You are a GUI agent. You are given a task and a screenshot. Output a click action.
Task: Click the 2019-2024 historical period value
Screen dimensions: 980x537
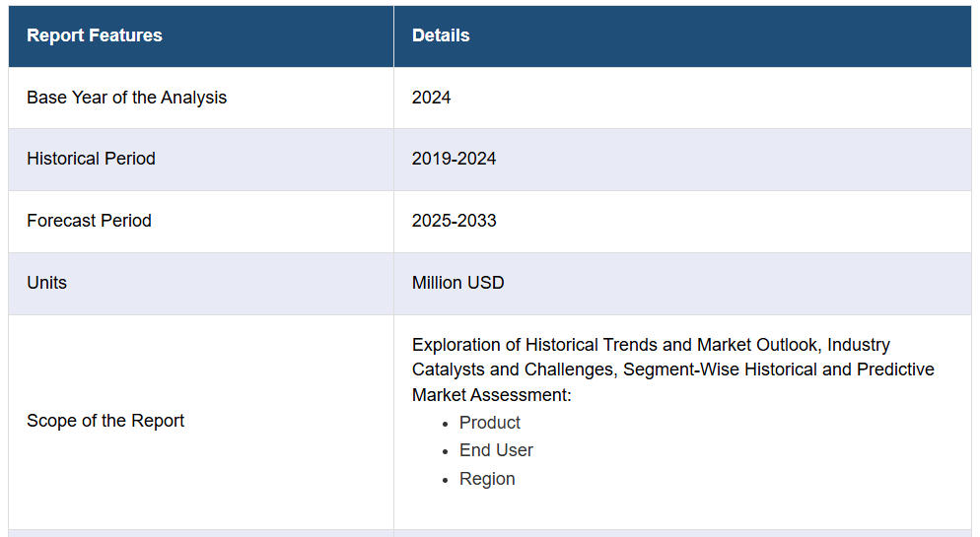[x=454, y=159]
